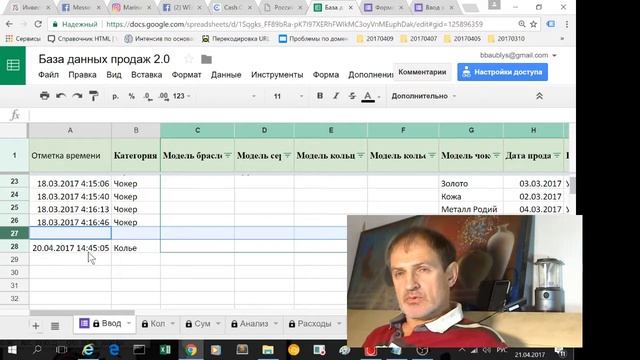Click the Золото cell in row 23
Image resolution: width=640 pixels, height=360 pixels.
471,184
